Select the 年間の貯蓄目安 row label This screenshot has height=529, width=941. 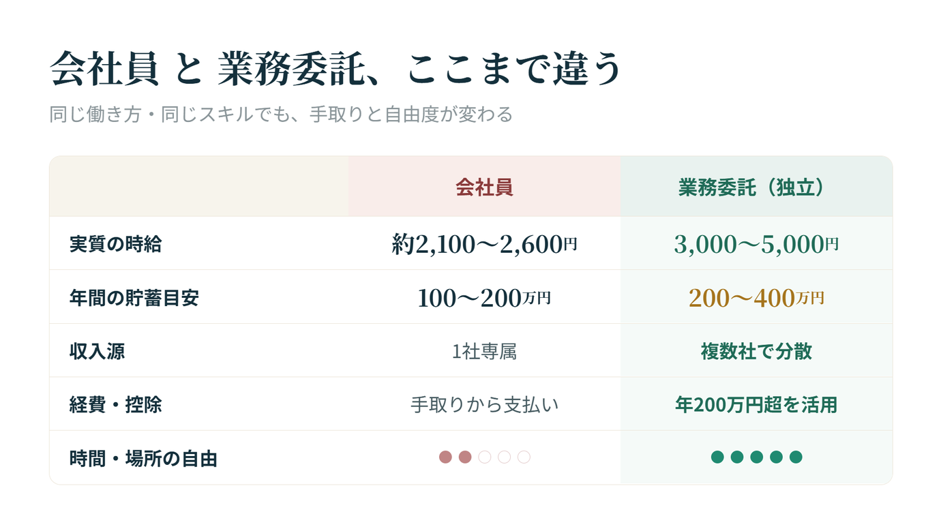point(134,298)
